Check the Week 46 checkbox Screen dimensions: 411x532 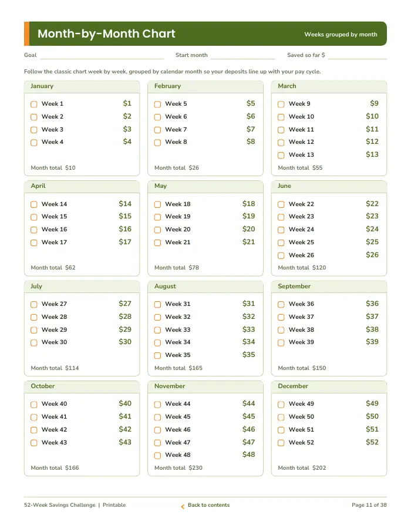(157, 430)
